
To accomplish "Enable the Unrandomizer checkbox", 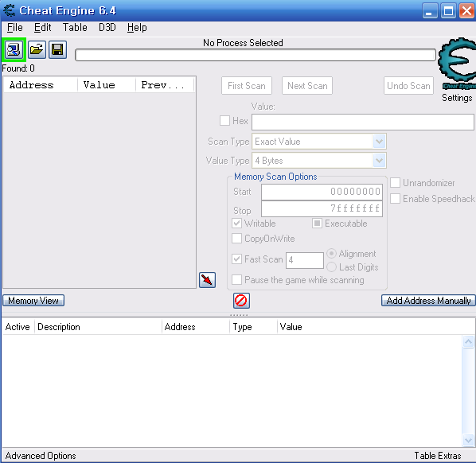I will click(395, 183).
